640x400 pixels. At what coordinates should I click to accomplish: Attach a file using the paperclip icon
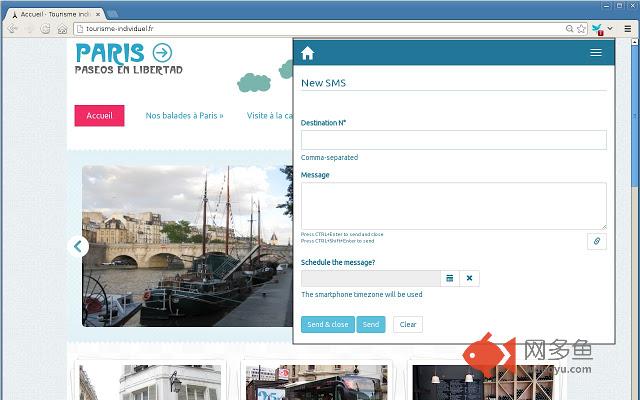[x=597, y=241]
